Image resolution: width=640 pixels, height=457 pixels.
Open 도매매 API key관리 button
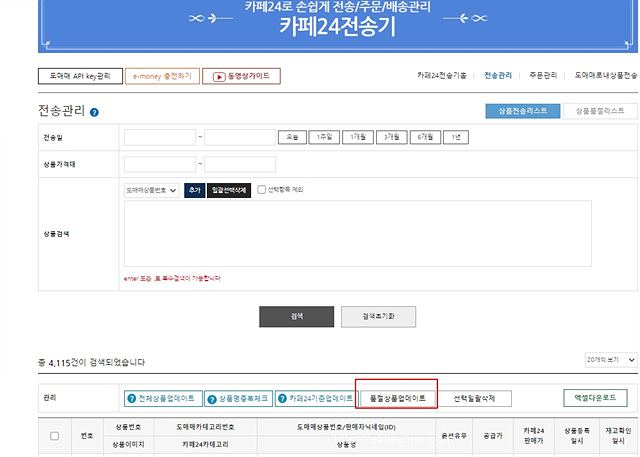(x=80, y=76)
